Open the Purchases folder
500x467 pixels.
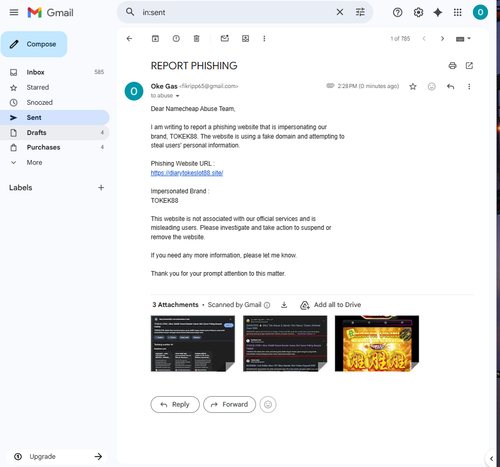tap(55, 147)
